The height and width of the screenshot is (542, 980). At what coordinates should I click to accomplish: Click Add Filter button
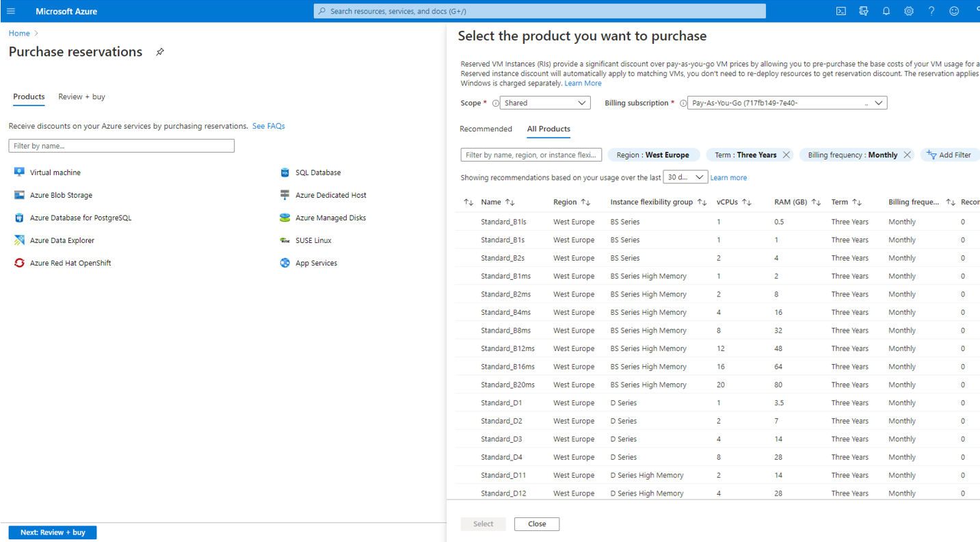click(x=950, y=155)
